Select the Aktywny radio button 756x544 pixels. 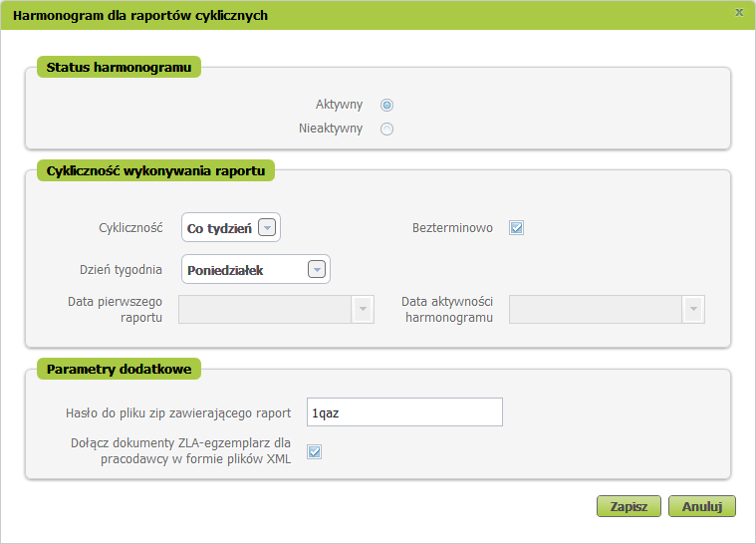click(386, 105)
